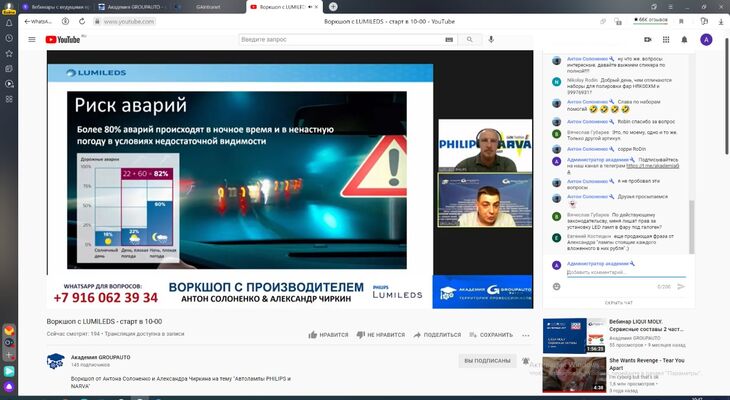Start voice search with the microphone

coord(491,40)
